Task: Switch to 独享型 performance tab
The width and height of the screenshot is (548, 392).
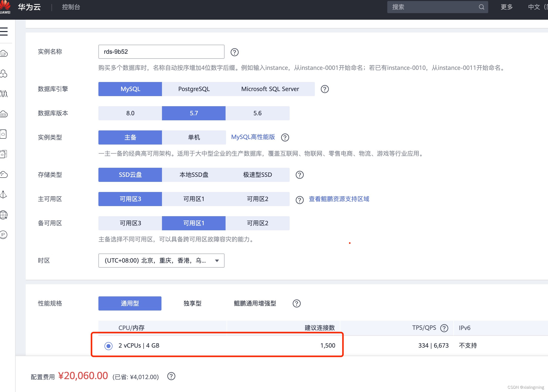Action: (193, 303)
